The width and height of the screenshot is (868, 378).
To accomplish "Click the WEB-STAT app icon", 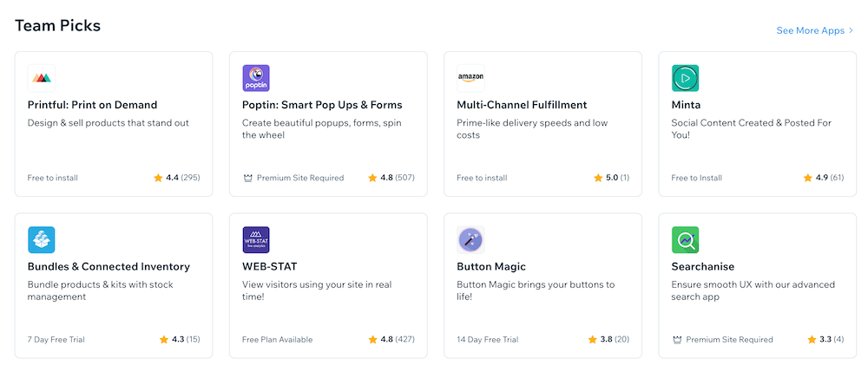I will pyautogui.click(x=256, y=240).
